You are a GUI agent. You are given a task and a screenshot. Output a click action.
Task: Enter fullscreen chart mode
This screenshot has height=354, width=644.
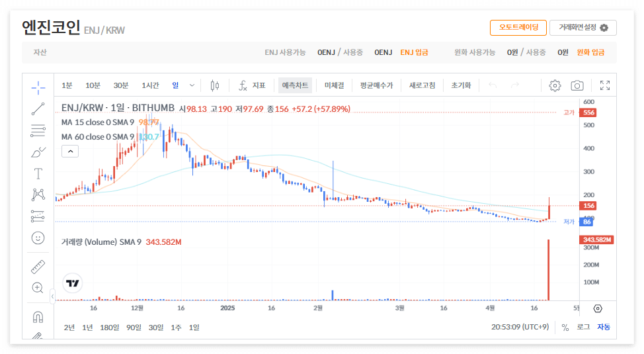605,85
